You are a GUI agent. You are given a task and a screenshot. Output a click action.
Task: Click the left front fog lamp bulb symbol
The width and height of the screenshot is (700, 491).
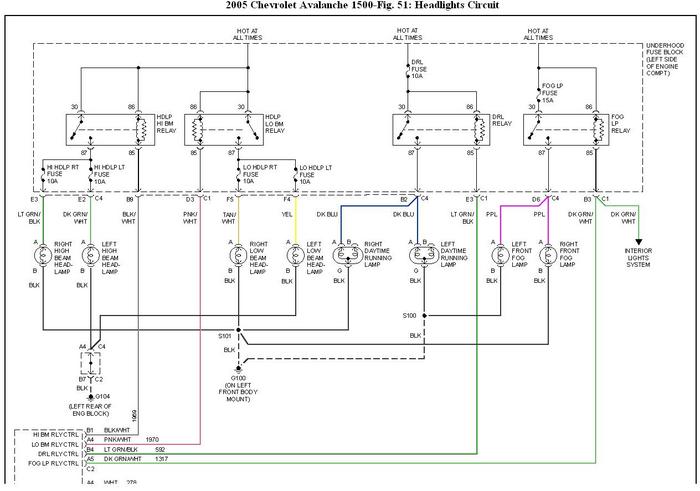(500, 255)
